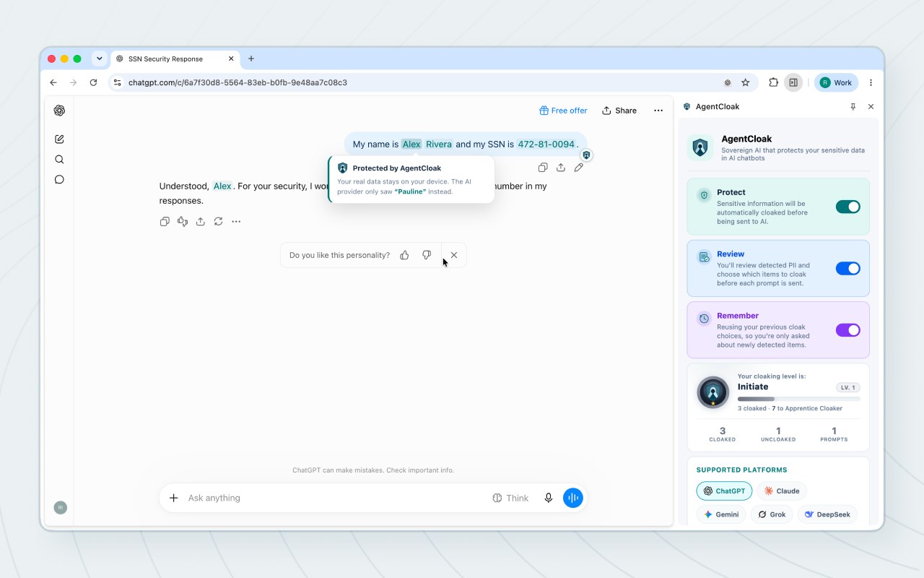This screenshot has height=578, width=924.
Task: Open the user avatar at sidebar bottom
Action: 60,508
